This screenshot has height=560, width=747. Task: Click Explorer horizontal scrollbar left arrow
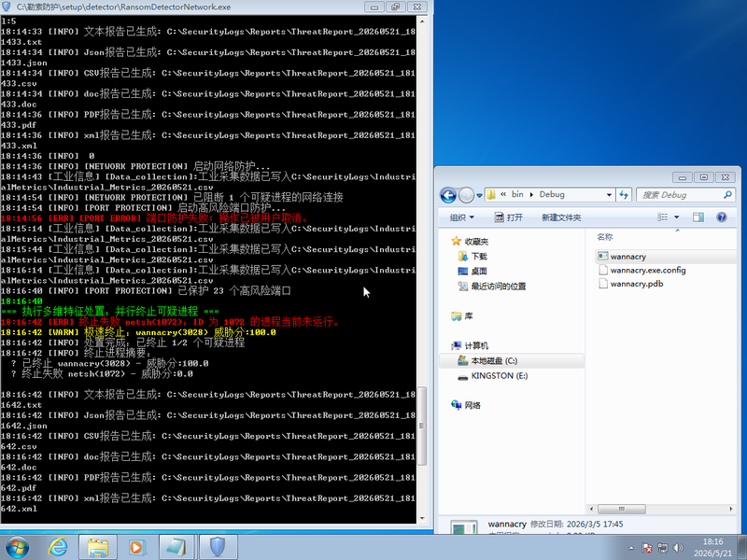point(591,509)
